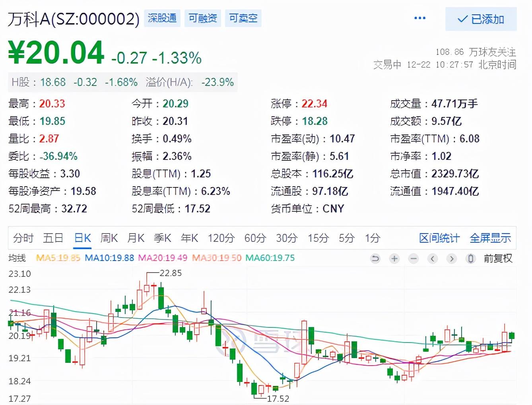Open the 月K chart tab

136,238
